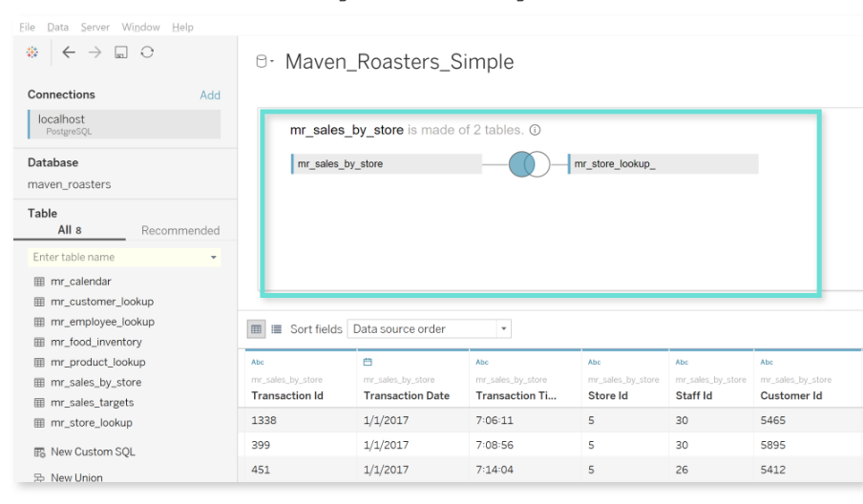Open the Window menu
863x504 pixels.
[140, 27]
